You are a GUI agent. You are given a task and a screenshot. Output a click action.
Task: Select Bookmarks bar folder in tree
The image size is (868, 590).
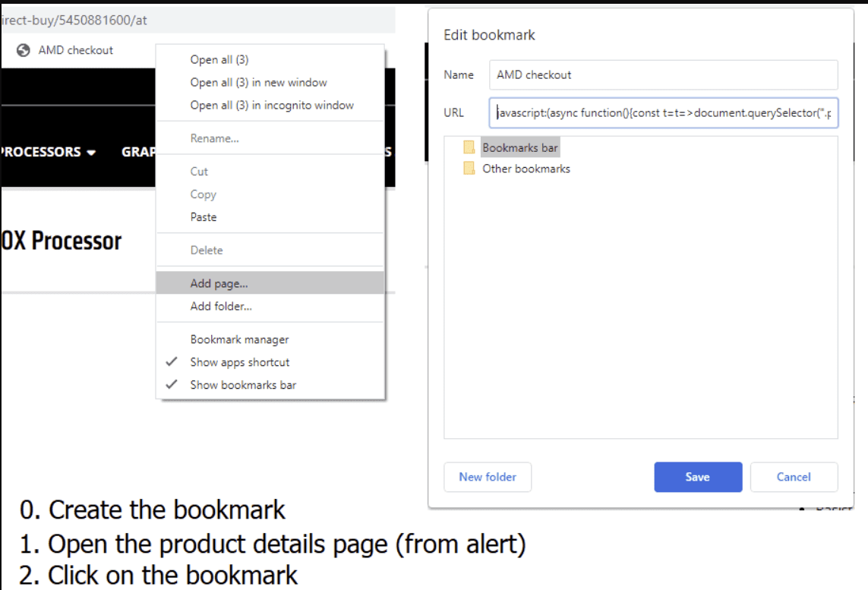pos(519,148)
